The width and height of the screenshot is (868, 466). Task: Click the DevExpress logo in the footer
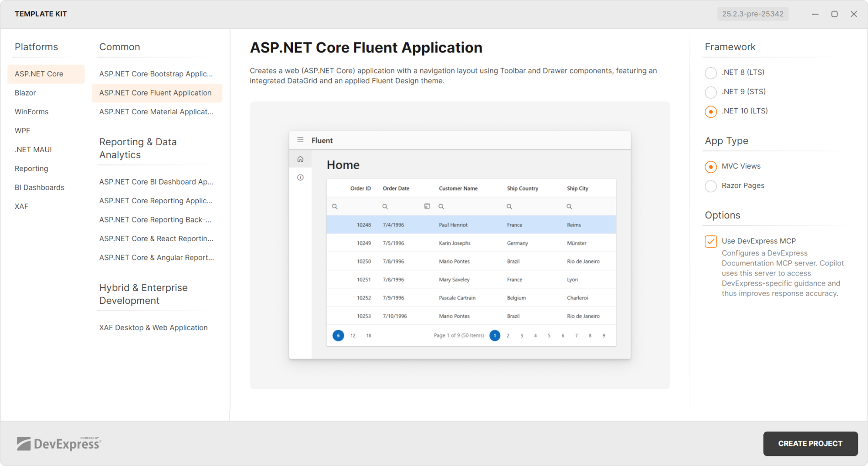pos(59,443)
